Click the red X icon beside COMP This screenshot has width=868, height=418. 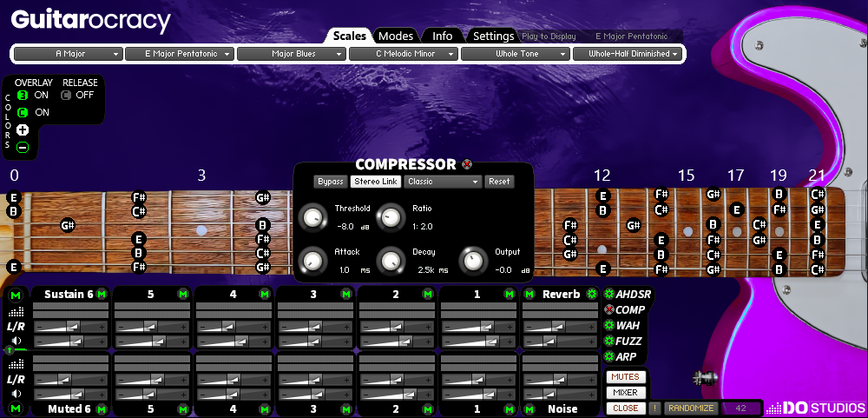pos(609,310)
